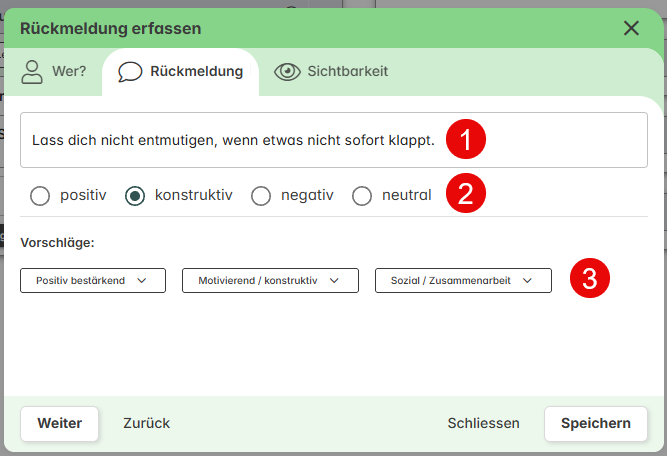Choose the neutral radio option
This screenshot has width=667, height=456.
[362, 196]
